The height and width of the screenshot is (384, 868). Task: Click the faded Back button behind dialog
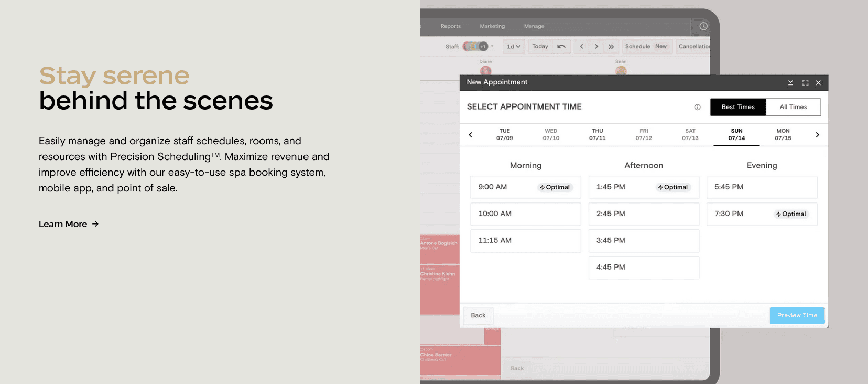pyautogui.click(x=517, y=368)
